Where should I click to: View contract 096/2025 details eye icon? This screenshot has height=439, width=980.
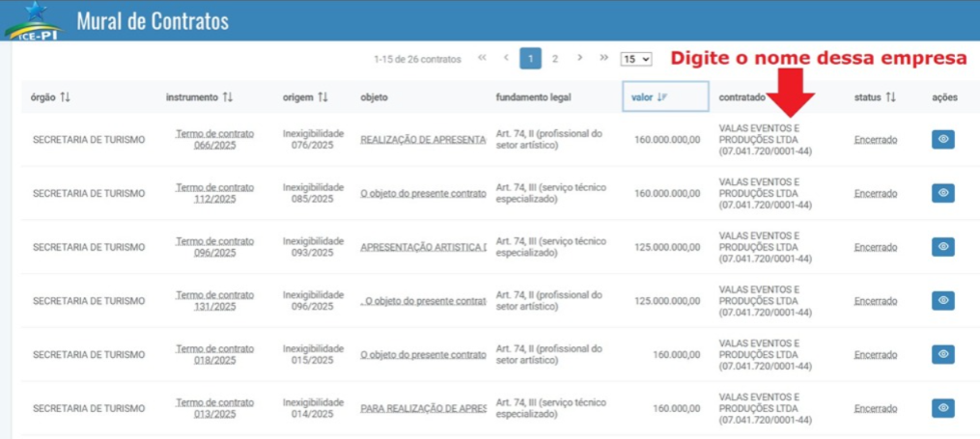point(943,247)
